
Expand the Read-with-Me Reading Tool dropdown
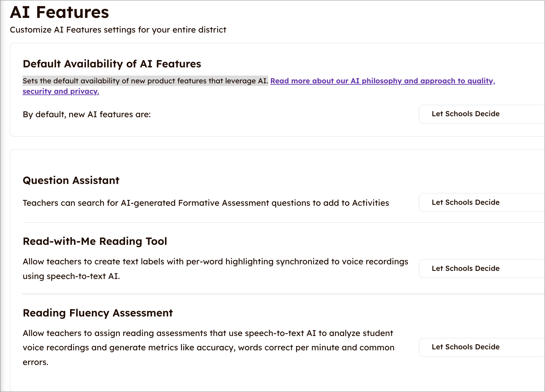coord(481,269)
